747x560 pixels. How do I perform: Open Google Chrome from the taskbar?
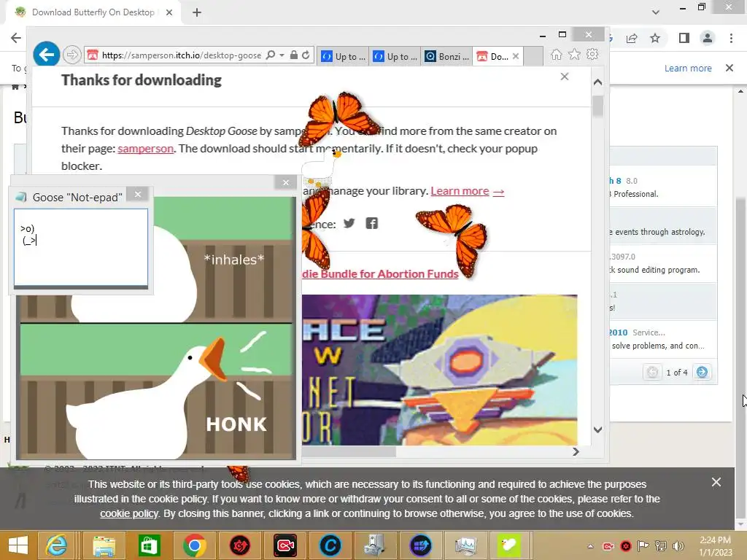[x=194, y=545]
